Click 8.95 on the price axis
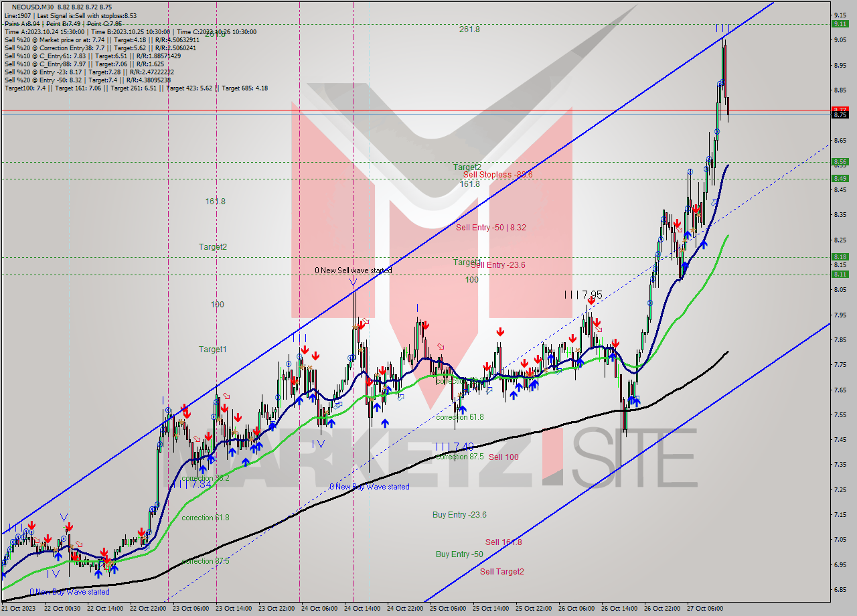The height and width of the screenshot is (616, 857). coord(840,65)
